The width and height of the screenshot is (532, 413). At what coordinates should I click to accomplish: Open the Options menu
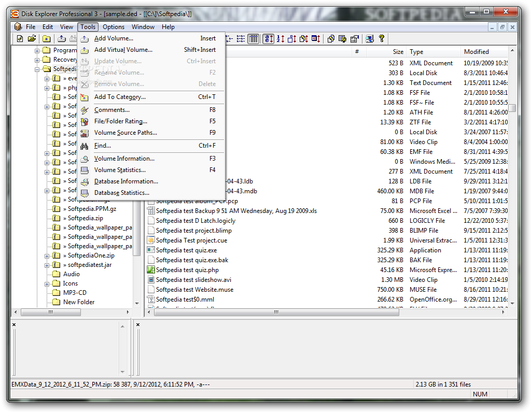114,27
